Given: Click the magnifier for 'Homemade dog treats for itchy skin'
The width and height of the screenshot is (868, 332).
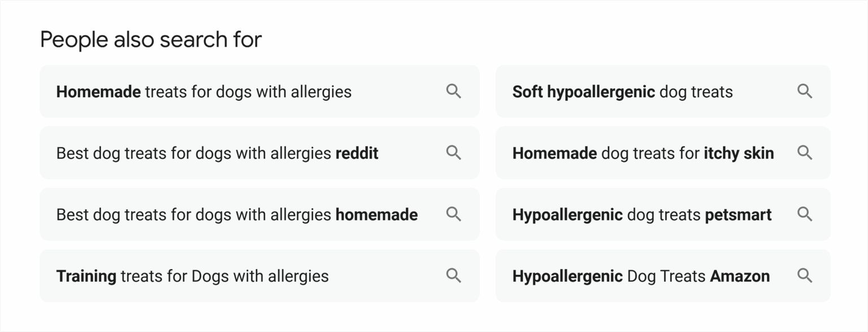Looking at the screenshot, I should (x=805, y=153).
